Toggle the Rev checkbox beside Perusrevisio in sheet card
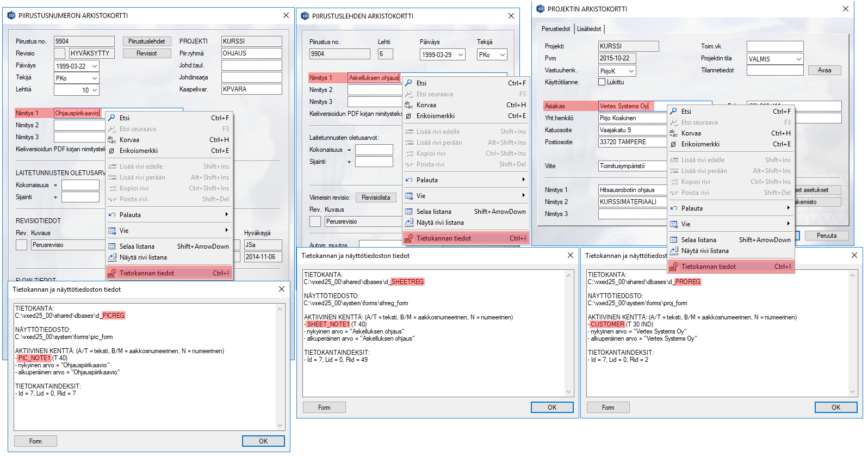Viewport: 868px width, 456px height. pos(315,221)
